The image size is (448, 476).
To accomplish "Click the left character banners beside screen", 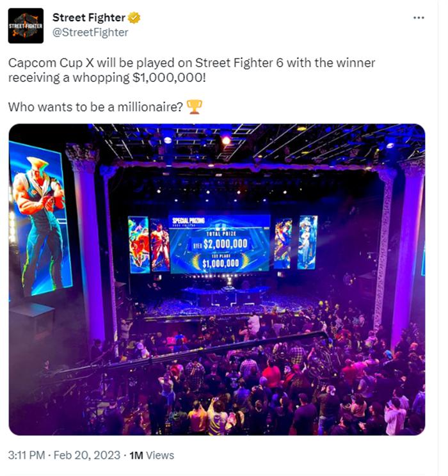I will tap(149, 244).
